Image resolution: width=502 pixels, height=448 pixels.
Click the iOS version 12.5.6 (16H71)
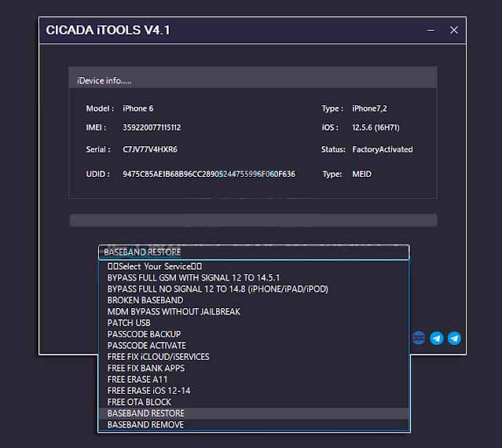376,127
